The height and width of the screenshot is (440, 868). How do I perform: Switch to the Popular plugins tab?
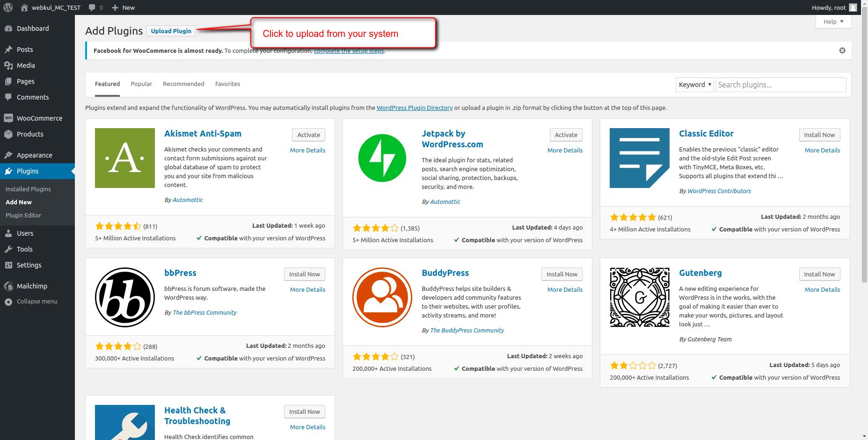click(x=141, y=84)
